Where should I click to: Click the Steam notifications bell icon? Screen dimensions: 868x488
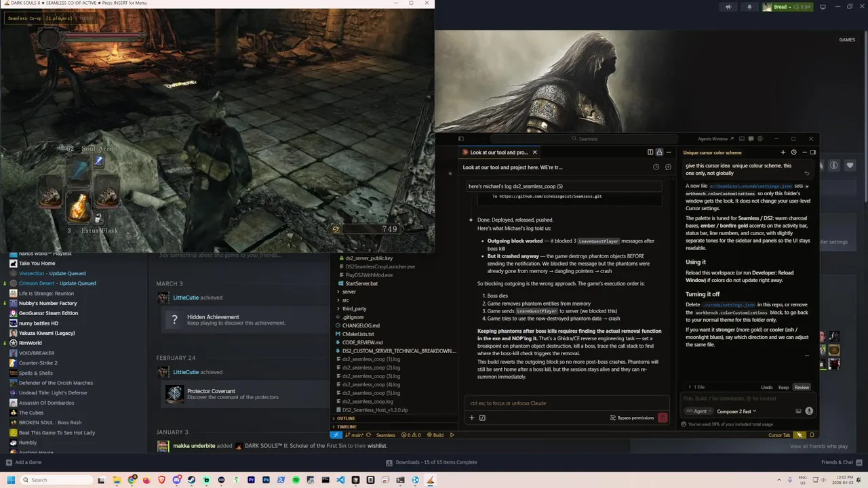749,7
